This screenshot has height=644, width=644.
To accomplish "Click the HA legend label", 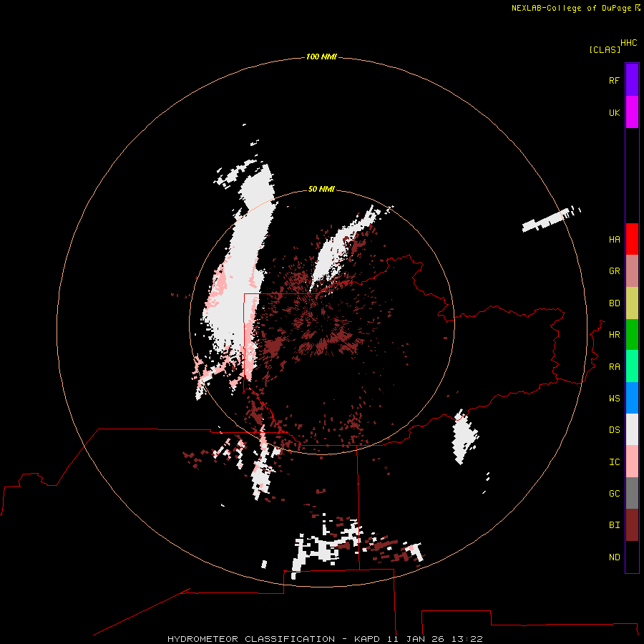I will coord(614,240).
